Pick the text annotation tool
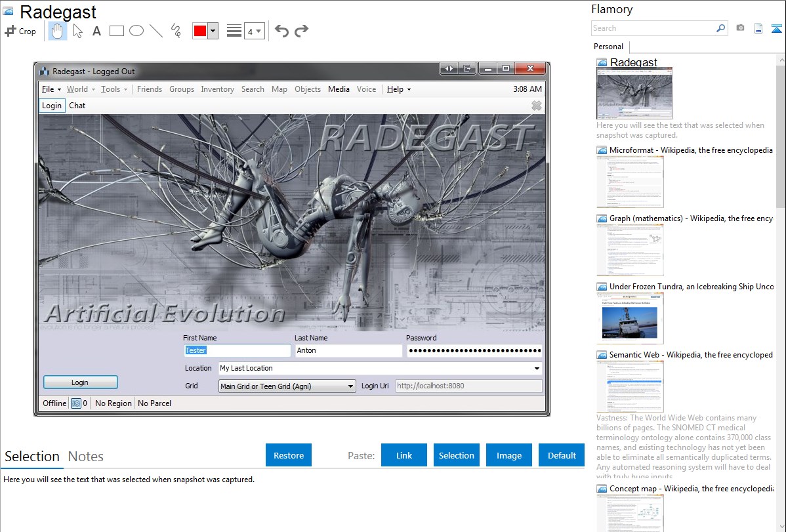786x532 pixels. coord(96,31)
